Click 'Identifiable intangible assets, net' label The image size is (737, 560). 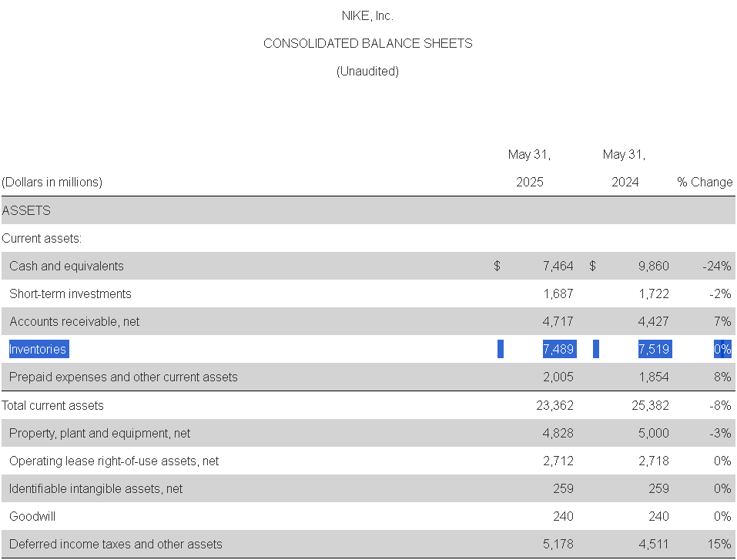96,488
